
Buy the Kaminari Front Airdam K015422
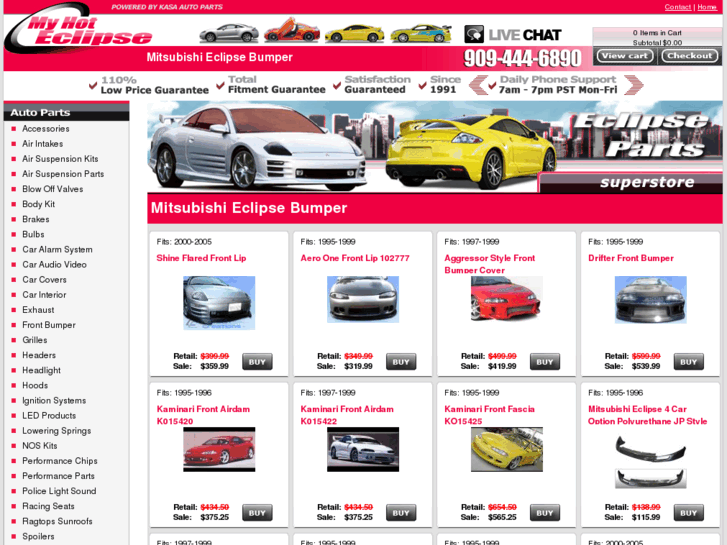(401, 513)
